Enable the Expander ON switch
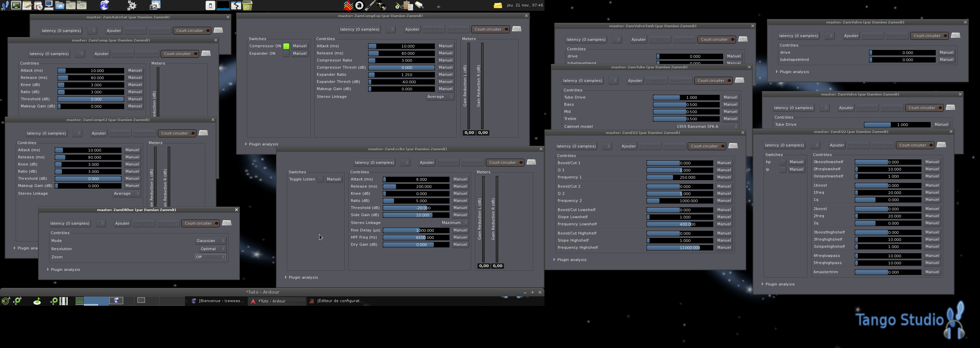Image resolution: width=980 pixels, height=348 pixels. pyautogui.click(x=286, y=54)
